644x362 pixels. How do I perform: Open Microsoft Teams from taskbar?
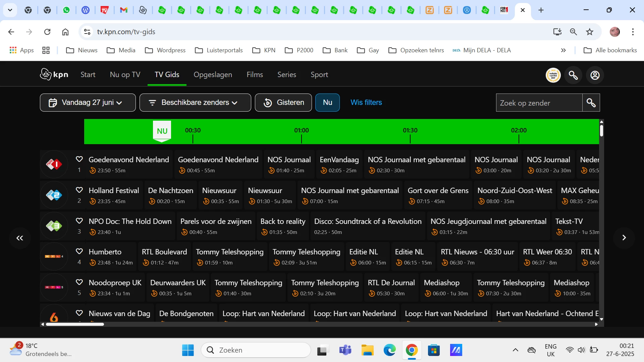345,350
